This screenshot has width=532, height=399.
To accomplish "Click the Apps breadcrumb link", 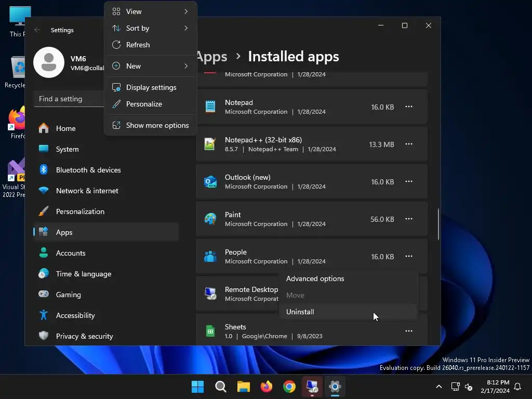I will 212,57.
